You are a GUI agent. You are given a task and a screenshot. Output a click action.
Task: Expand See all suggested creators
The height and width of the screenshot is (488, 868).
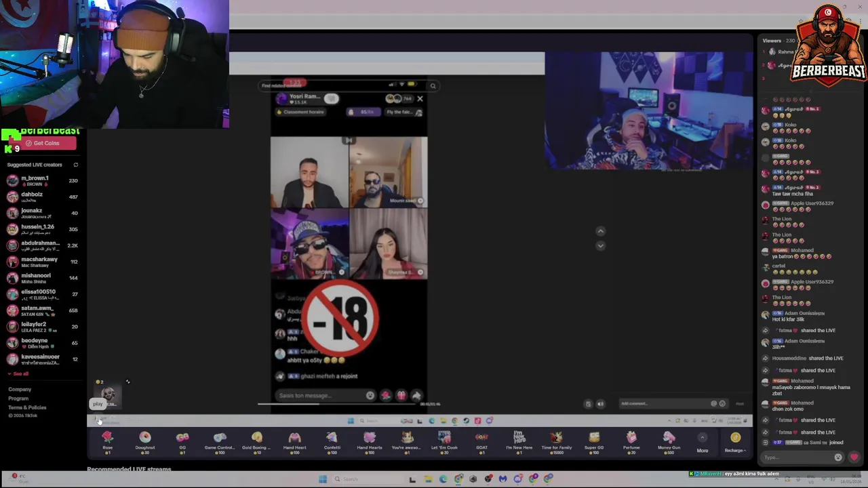[x=18, y=373]
